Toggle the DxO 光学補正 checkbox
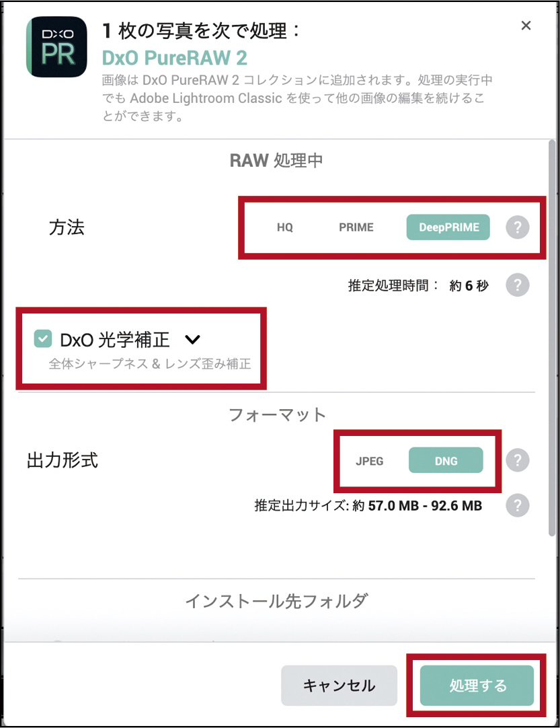Viewport: 560px width, 728px height. [43, 339]
